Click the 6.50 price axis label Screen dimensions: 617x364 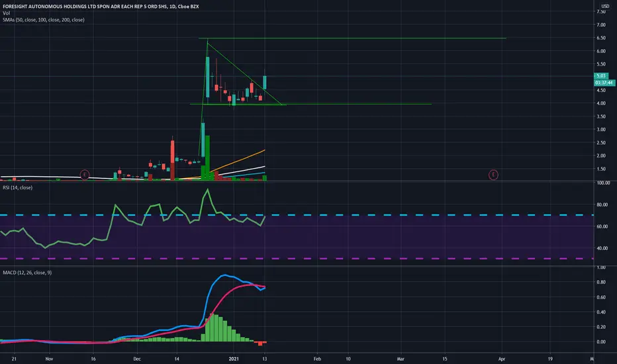pyautogui.click(x=601, y=38)
